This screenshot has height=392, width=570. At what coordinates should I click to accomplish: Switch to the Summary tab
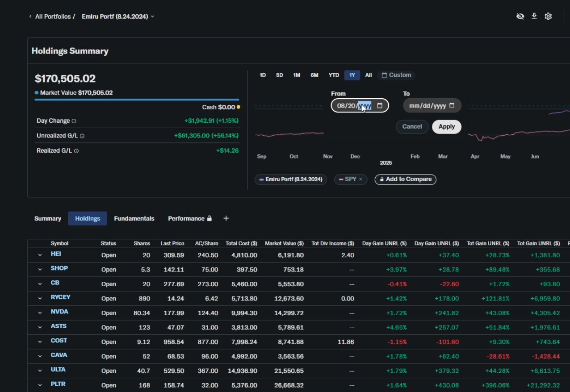[48, 218]
